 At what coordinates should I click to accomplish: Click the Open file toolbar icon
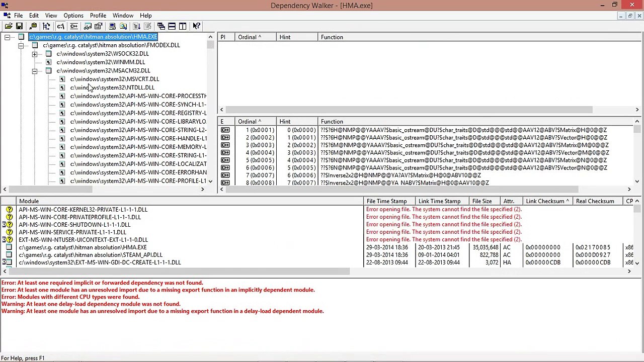[9, 26]
